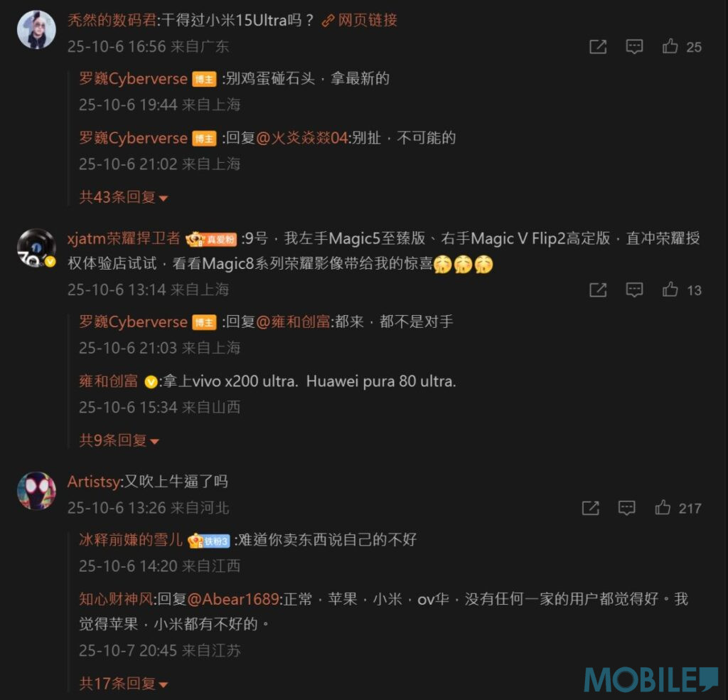Open the 秃然的数码君 profile name
This screenshot has width=728, height=700.
coord(112,21)
